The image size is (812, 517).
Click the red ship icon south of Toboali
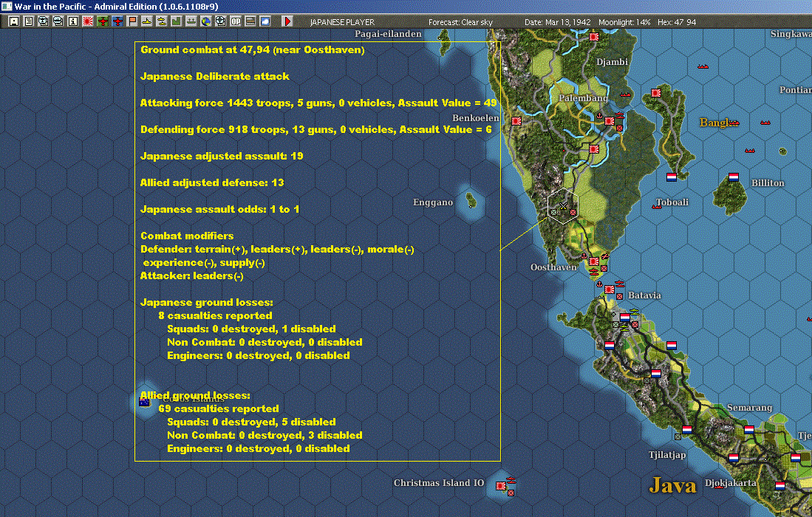coord(657,207)
